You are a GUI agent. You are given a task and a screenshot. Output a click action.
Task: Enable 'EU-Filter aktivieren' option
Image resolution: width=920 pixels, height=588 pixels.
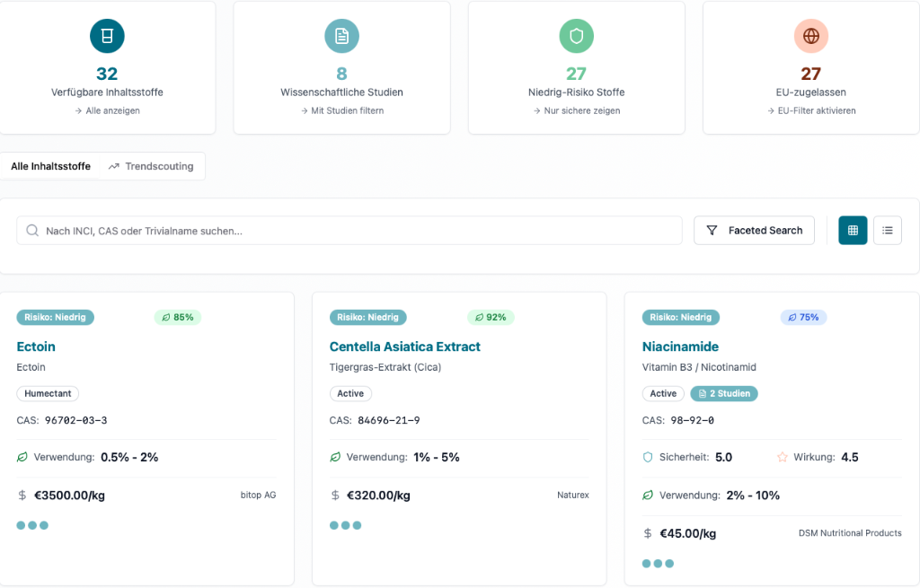810,111
